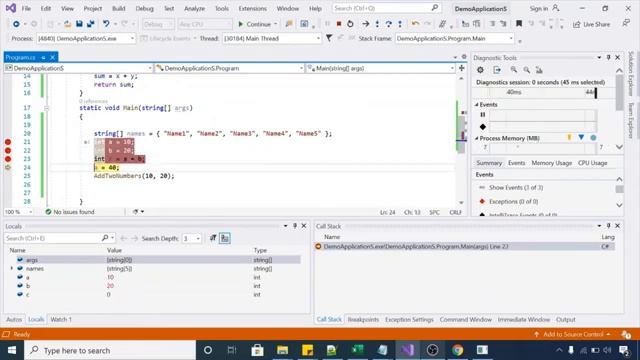Image resolution: width=640 pixels, height=360 pixels.
Task: Click Add to Source Control
Action: [573, 334]
